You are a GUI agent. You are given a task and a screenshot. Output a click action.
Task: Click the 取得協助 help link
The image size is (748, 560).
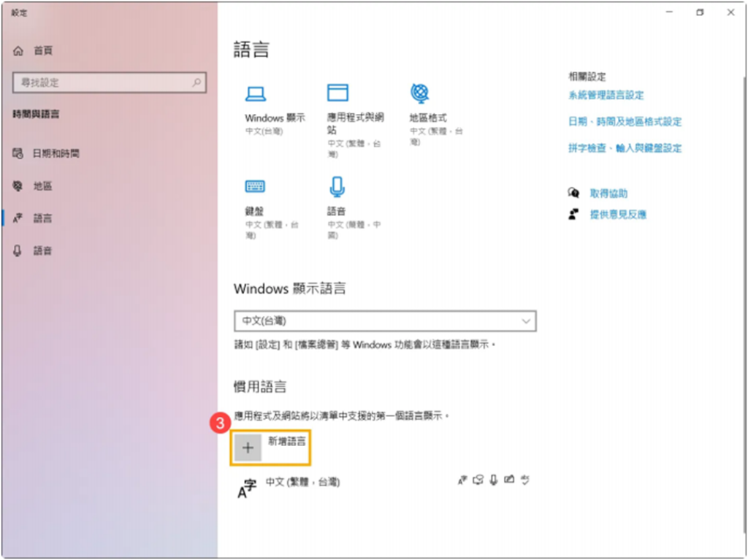click(x=608, y=193)
